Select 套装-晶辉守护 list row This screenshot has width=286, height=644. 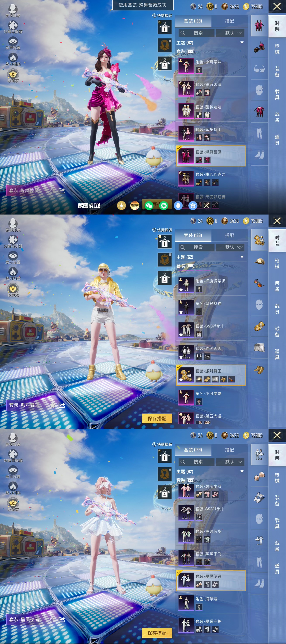(211, 625)
